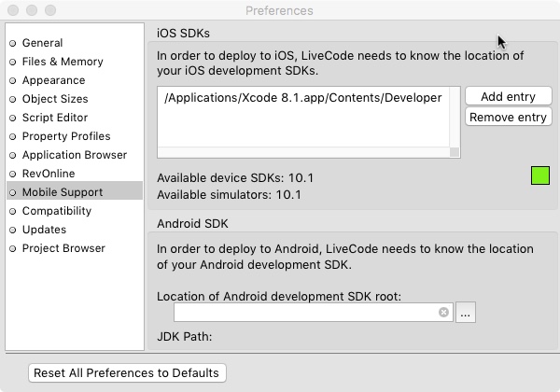
Task: Click the Add entry button
Action: (x=508, y=97)
